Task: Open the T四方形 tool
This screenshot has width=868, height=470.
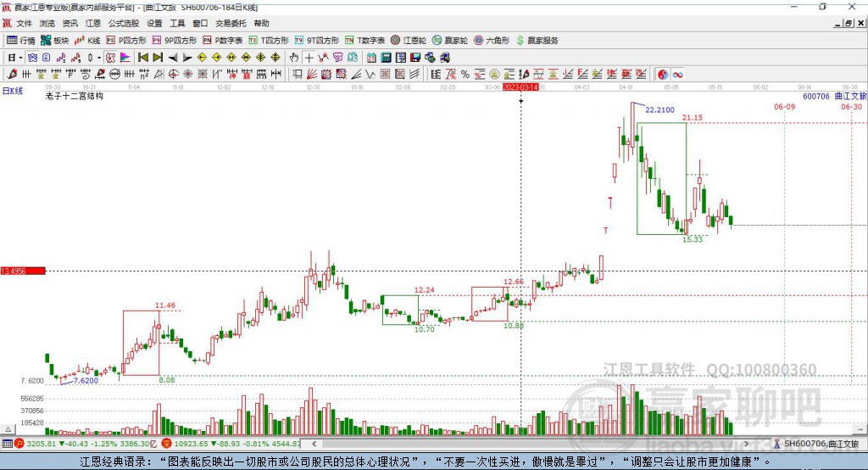Action: (x=269, y=41)
